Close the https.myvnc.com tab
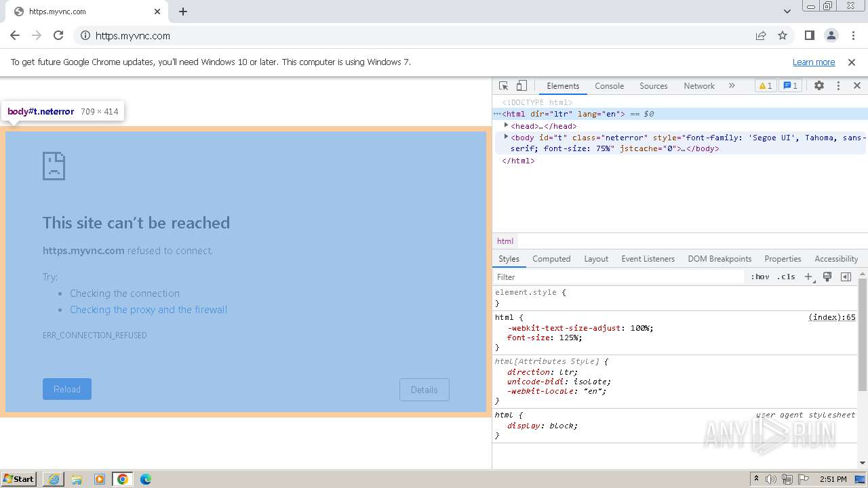This screenshot has height=488, width=868. coord(157,12)
